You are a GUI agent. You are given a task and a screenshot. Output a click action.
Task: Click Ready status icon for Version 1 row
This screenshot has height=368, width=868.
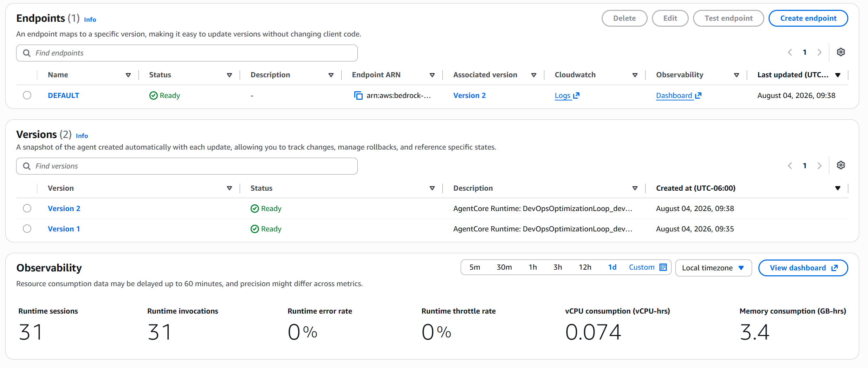[255, 229]
